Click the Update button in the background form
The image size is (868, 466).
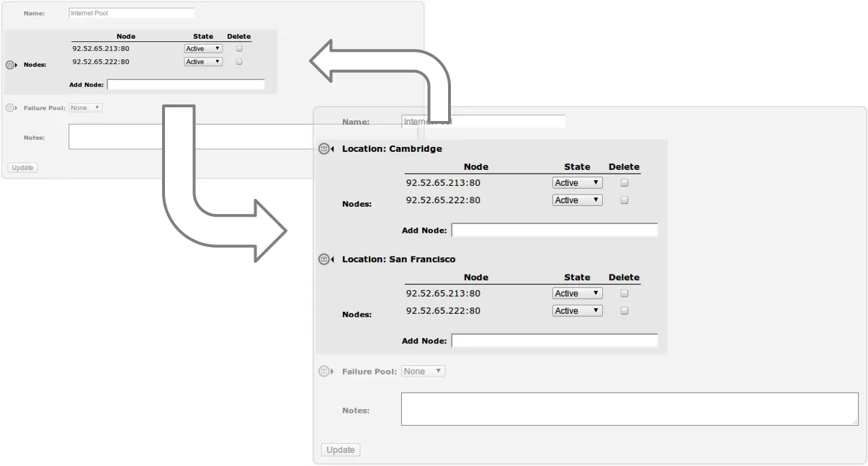22,168
